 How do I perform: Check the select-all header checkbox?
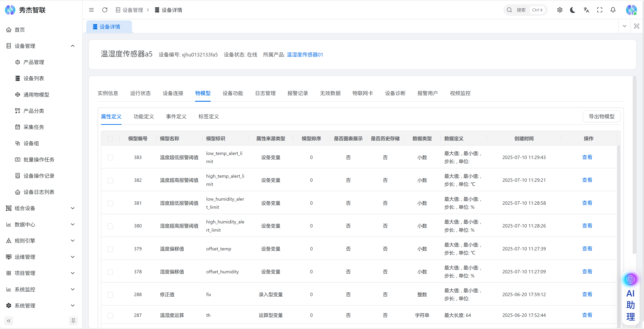click(110, 139)
